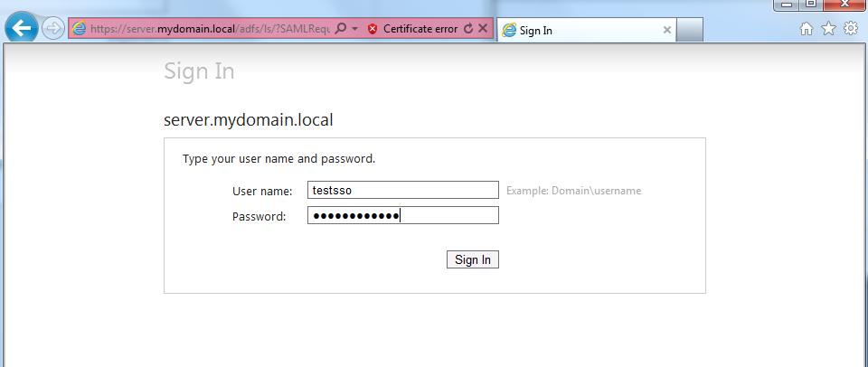868x367 pixels.
Task: Open the Tools gear menu
Action: 851,29
